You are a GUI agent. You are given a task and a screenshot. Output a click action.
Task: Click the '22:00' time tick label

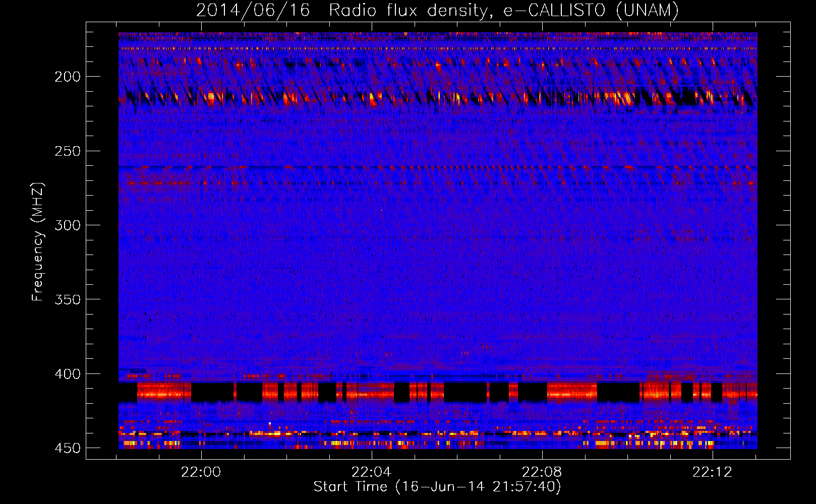(201, 472)
